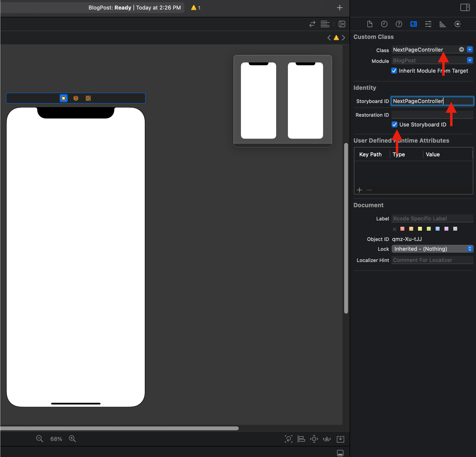476x457 pixels.
Task: Click the First Responder icon
Action: (x=76, y=98)
